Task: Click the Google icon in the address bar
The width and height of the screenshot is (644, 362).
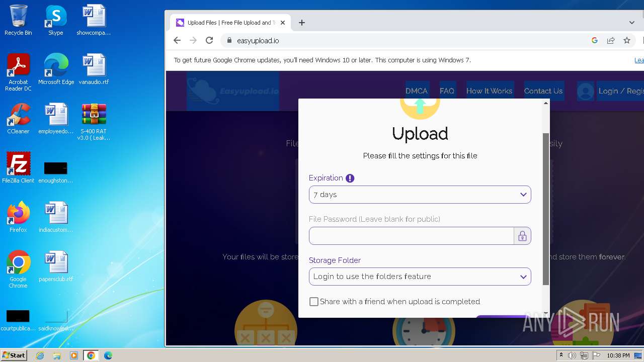Action: (595, 40)
